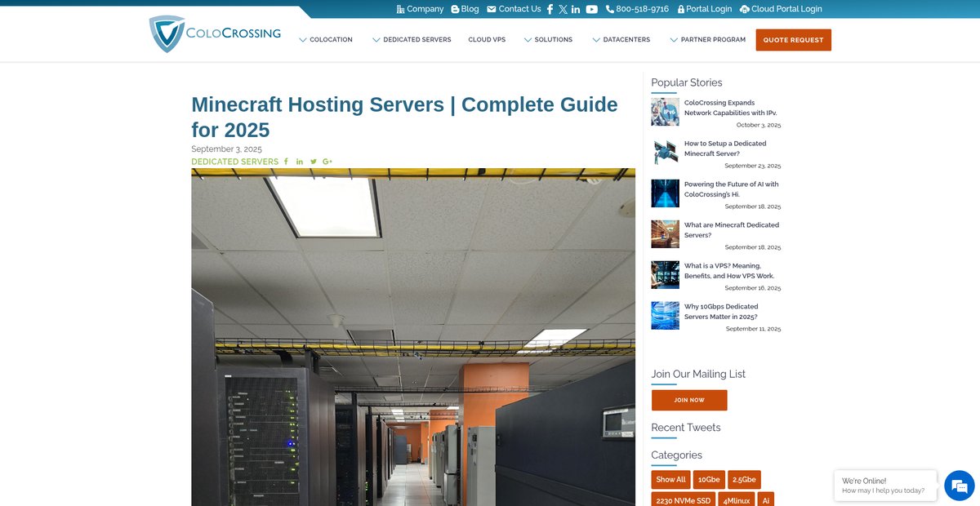Screen dimensions: 980x506
Task: Click thumbnail for Powering the Future of AI
Action: click(x=665, y=193)
